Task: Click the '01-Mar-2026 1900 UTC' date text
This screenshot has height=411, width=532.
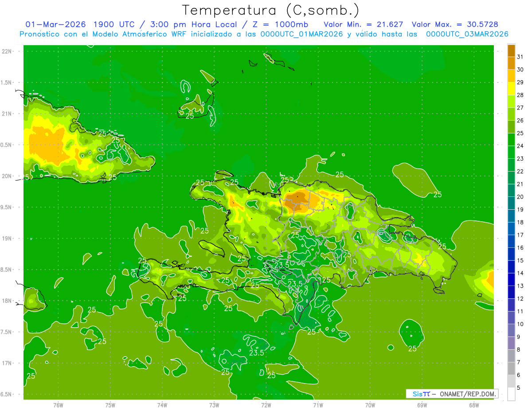Action: tap(80, 24)
